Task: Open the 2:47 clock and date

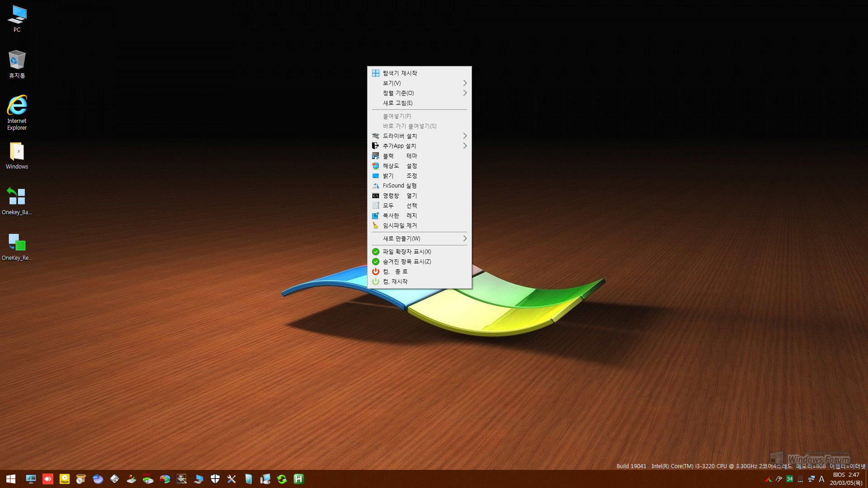Action: (x=846, y=479)
